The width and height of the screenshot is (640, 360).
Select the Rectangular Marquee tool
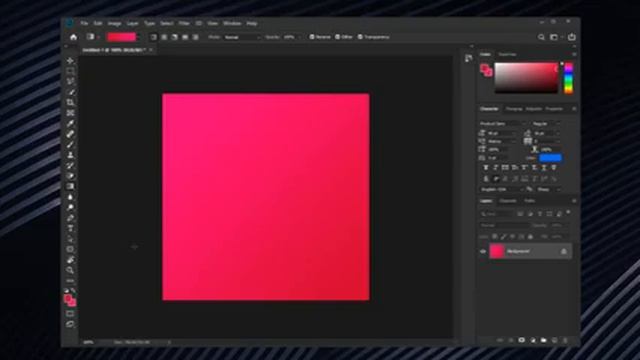pyautogui.click(x=70, y=71)
